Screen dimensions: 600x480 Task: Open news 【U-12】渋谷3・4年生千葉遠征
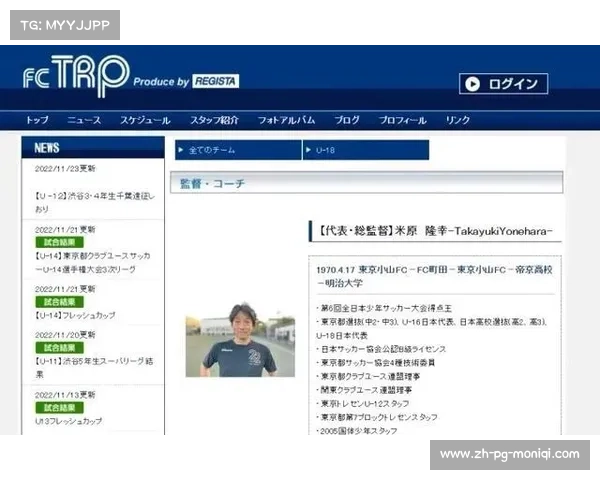click(x=95, y=202)
